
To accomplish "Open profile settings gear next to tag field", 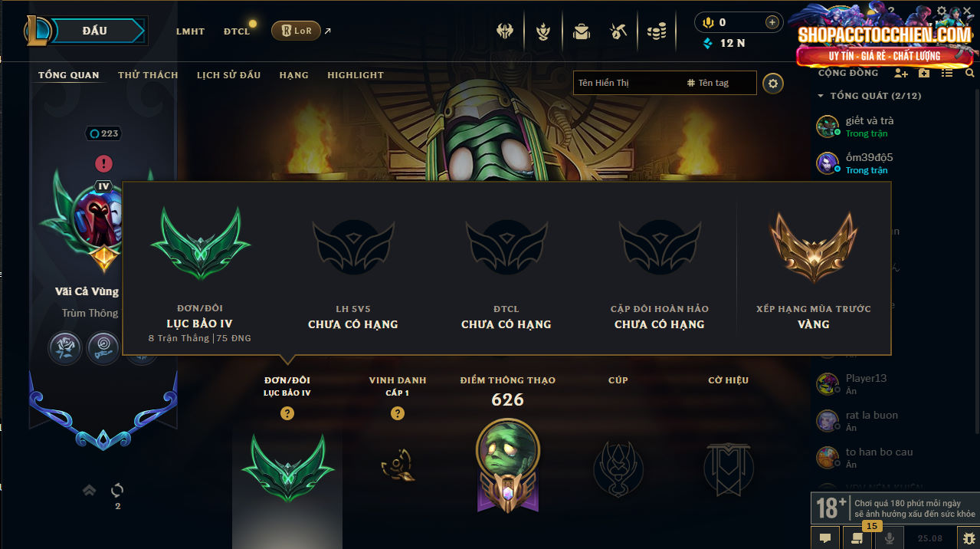I will 773,83.
